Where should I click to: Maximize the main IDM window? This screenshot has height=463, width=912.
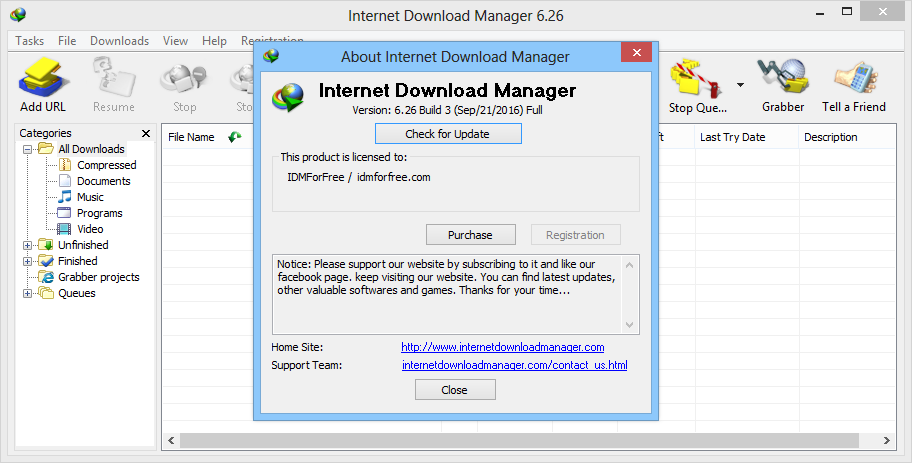click(846, 11)
